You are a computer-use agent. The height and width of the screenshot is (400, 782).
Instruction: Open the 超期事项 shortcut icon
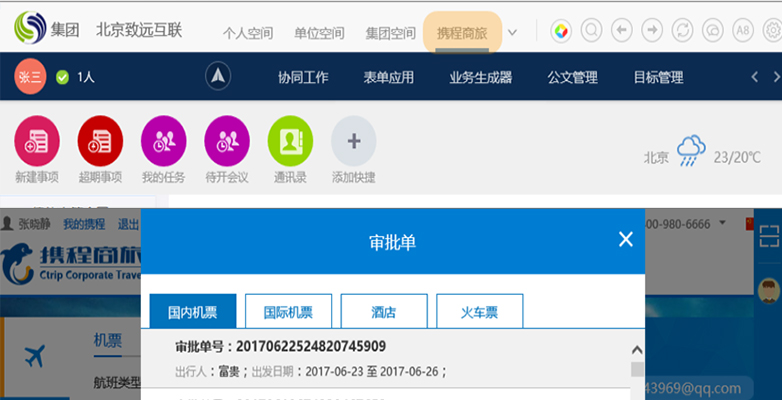[100, 141]
